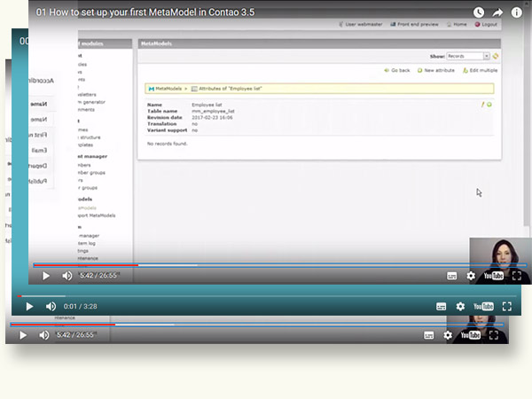Image resolution: width=532 pixels, height=399 pixels.
Task: Click YouTube logo on the teal middle player
Action: [x=483, y=307]
